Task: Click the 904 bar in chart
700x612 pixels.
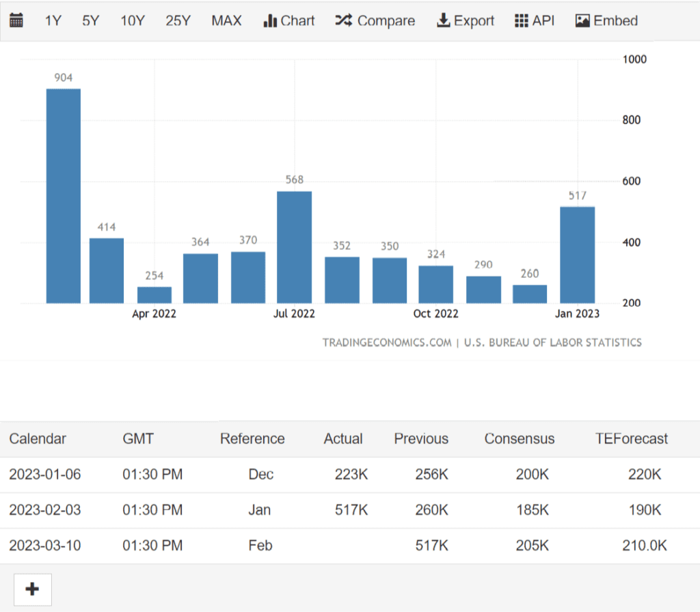Action: (x=64, y=196)
